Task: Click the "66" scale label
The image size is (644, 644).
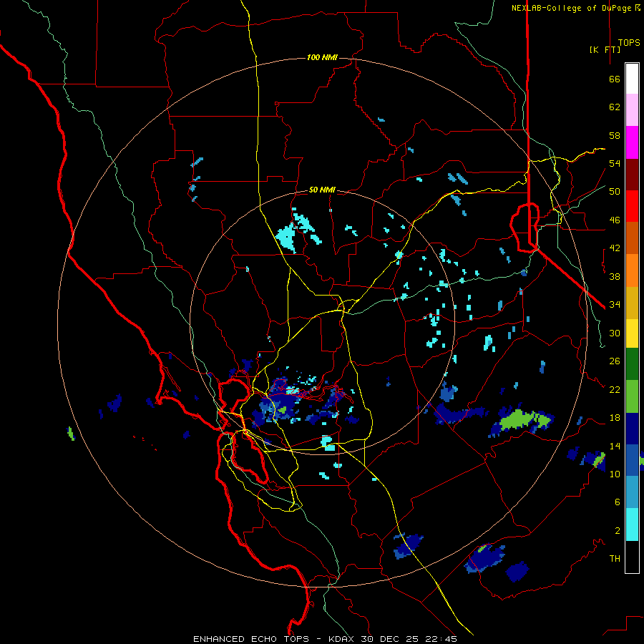Action: point(615,79)
